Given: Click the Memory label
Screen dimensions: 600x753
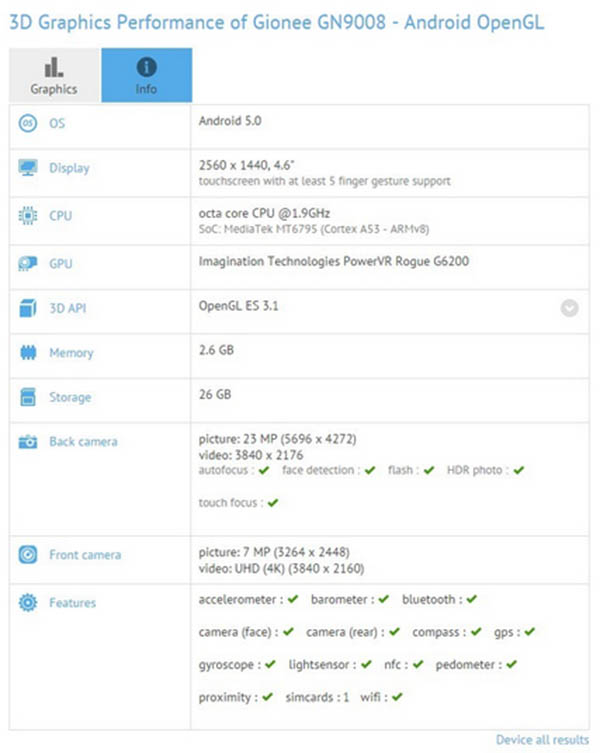Looking at the screenshot, I should click(x=72, y=353).
